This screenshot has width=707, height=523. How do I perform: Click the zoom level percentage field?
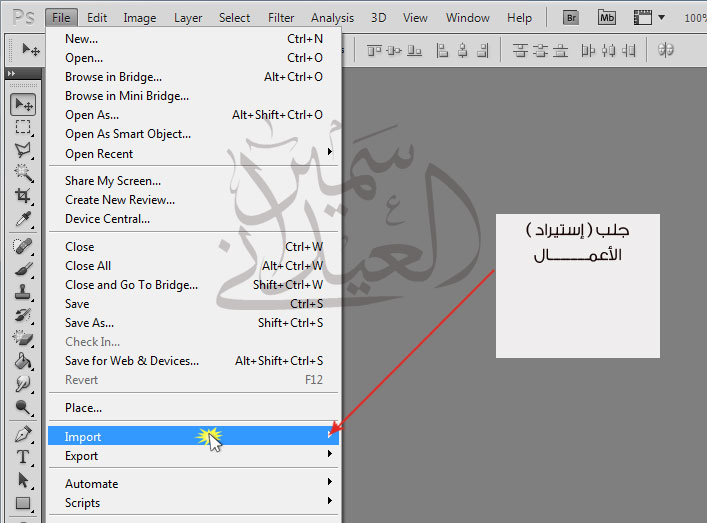[695, 18]
